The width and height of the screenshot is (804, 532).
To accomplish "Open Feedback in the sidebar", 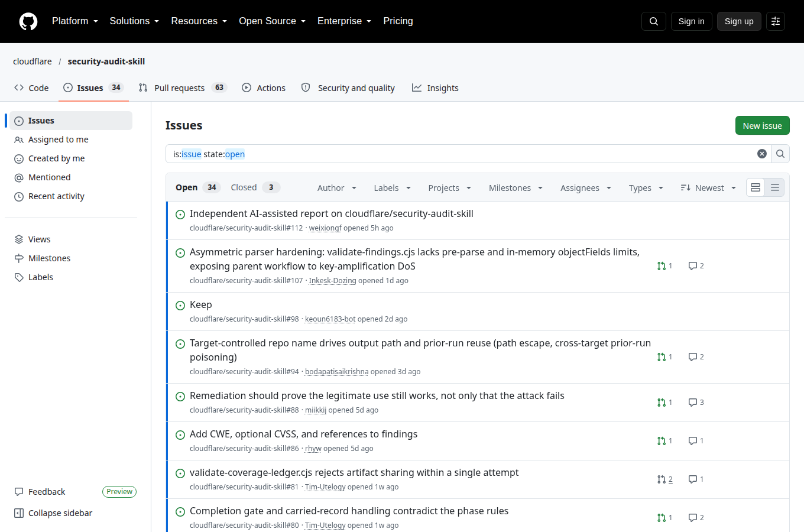I will pos(40,492).
